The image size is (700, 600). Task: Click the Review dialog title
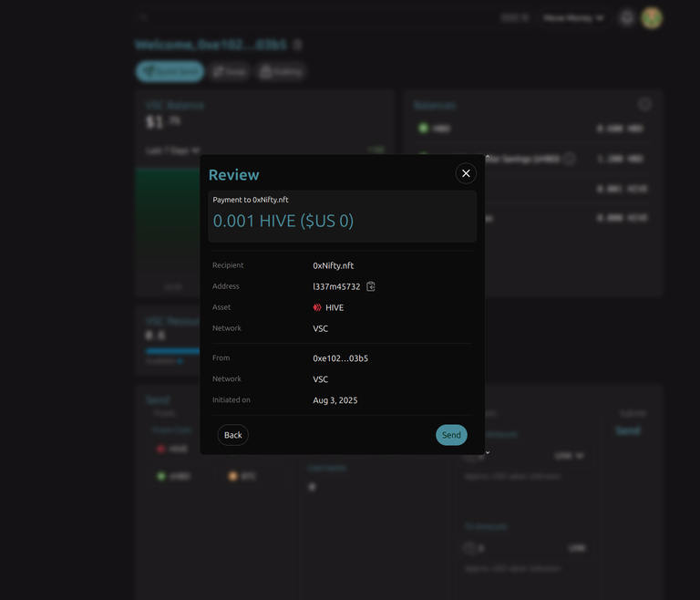pyautogui.click(x=233, y=175)
